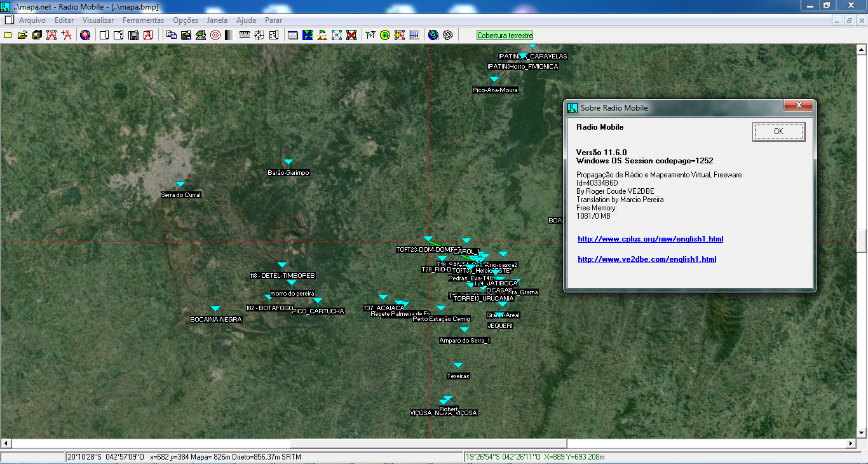Open the radio link two-antenna icon
This screenshot has height=464, width=868.
tap(370, 36)
